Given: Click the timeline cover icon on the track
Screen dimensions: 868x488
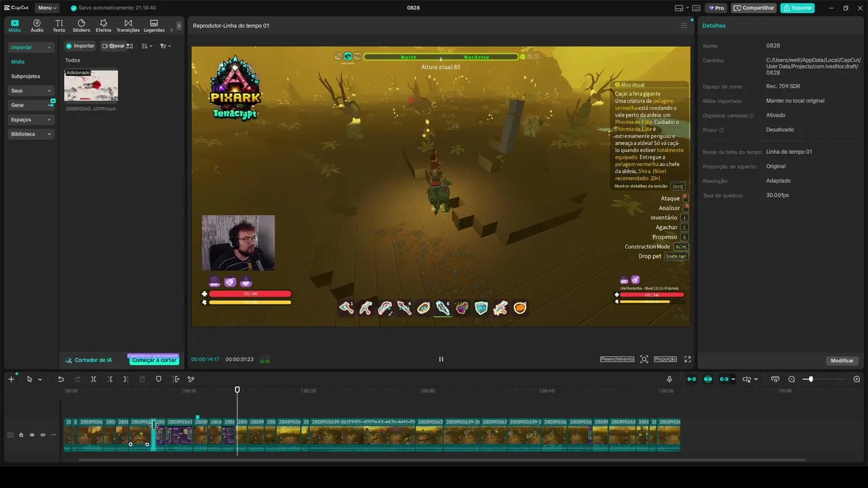Looking at the screenshot, I should tap(10, 434).
